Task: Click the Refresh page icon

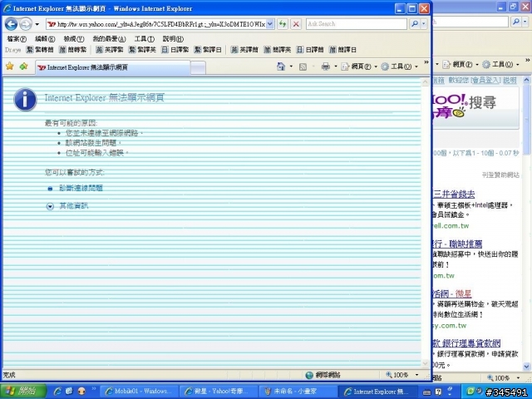Action: click(283, 24)
